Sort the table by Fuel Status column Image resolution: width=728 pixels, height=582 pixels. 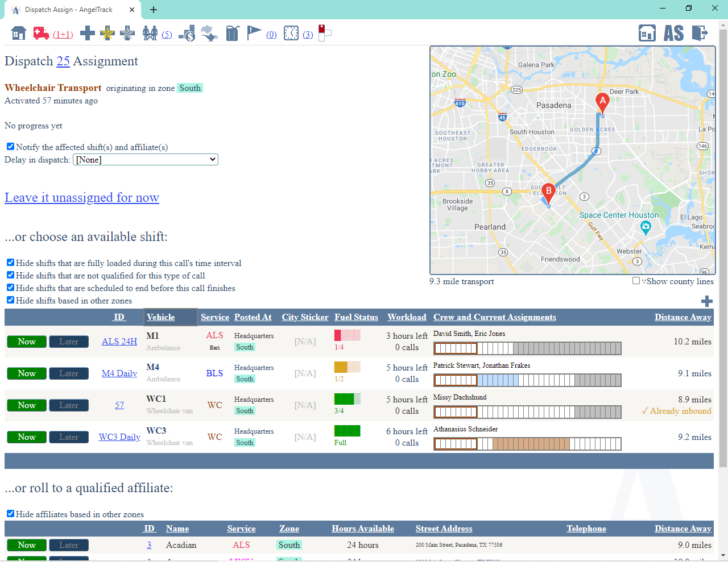356,317
